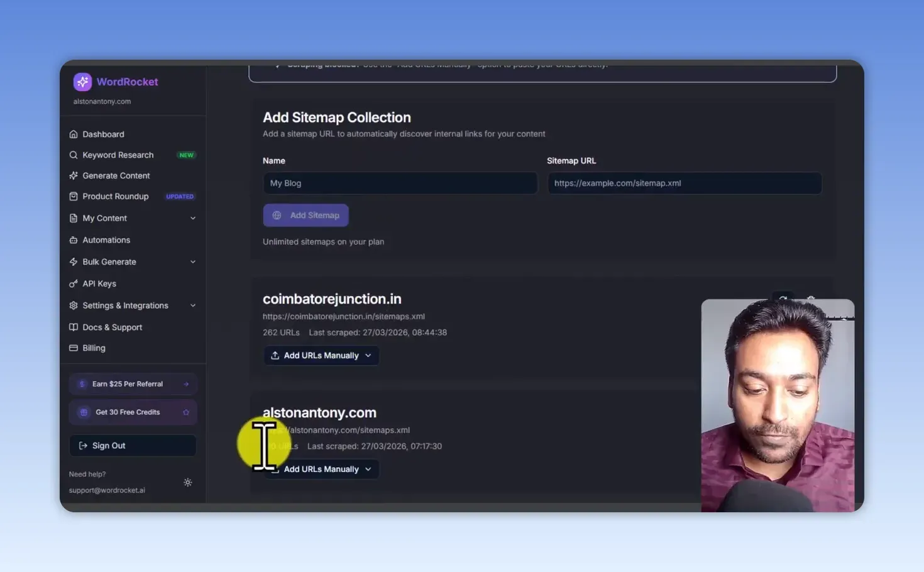Click the Generate Content sparkle icon
Image resolution: width=924 pixels, height=572 pixels.
pyautogui.click(x=74, y=175)
